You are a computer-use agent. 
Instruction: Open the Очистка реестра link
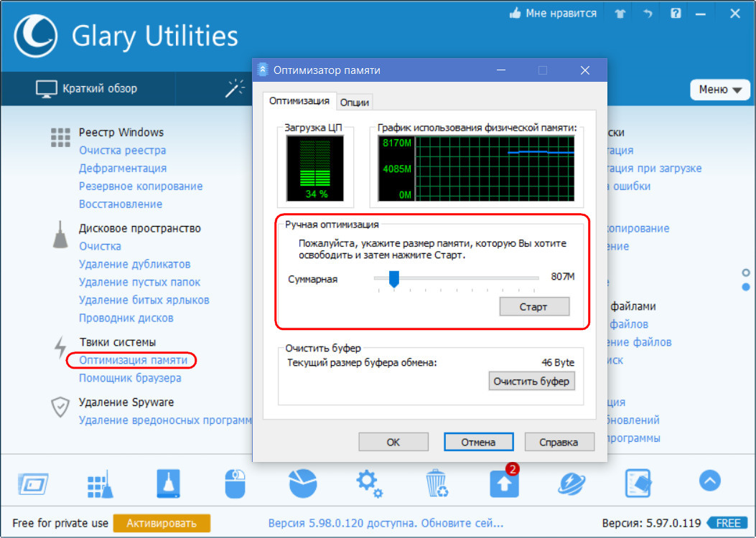[x=123, y=150]
